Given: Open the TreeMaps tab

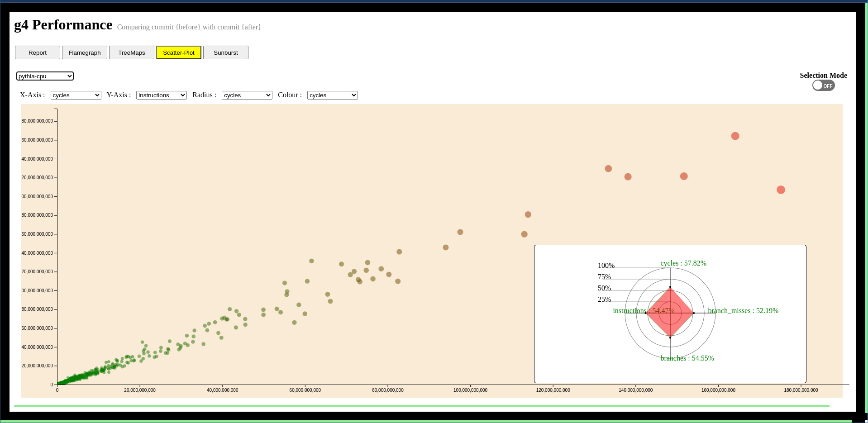Looking at the screenshot, I should [x=132, y=52].
